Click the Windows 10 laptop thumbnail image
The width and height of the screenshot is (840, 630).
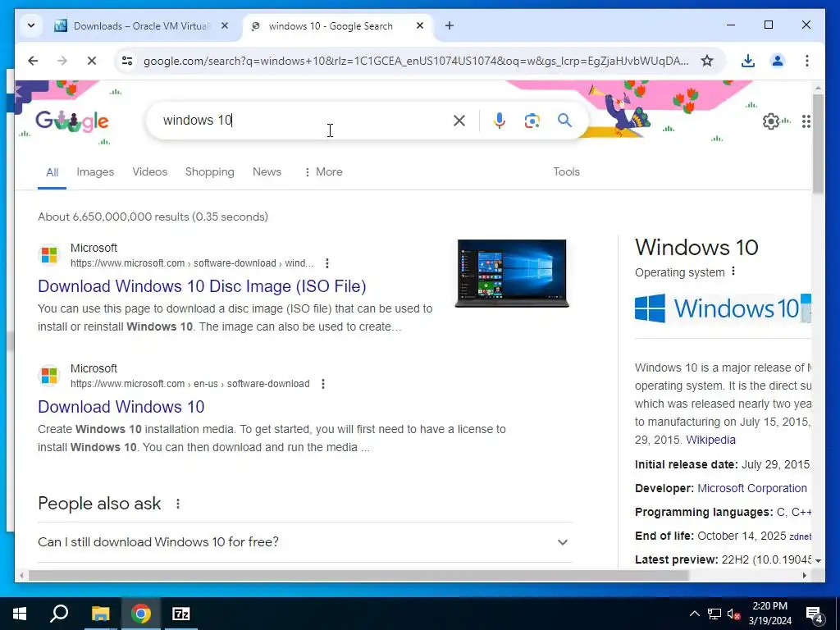tap(512, 273)
